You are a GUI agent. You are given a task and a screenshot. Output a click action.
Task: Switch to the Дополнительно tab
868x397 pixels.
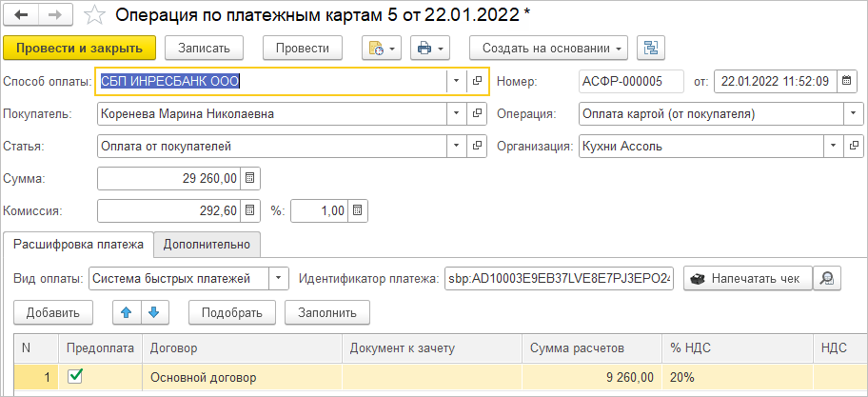click(207, 245)
